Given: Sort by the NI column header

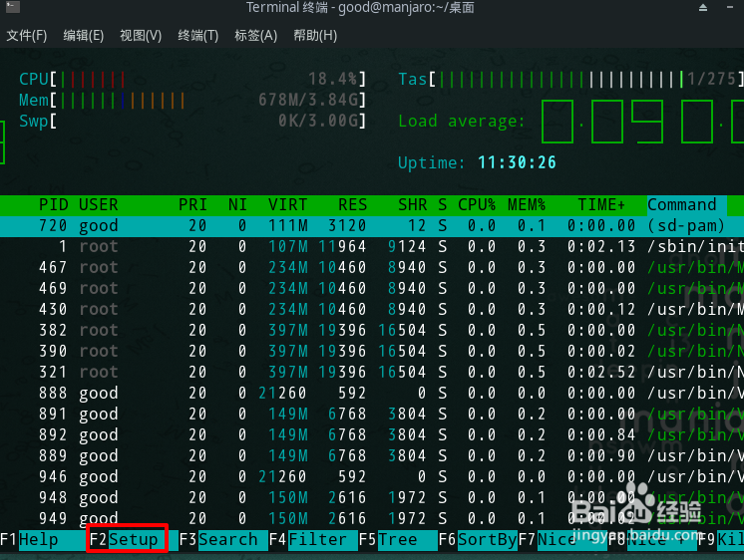Looking at the screenshot, I should tap(237, 205).
